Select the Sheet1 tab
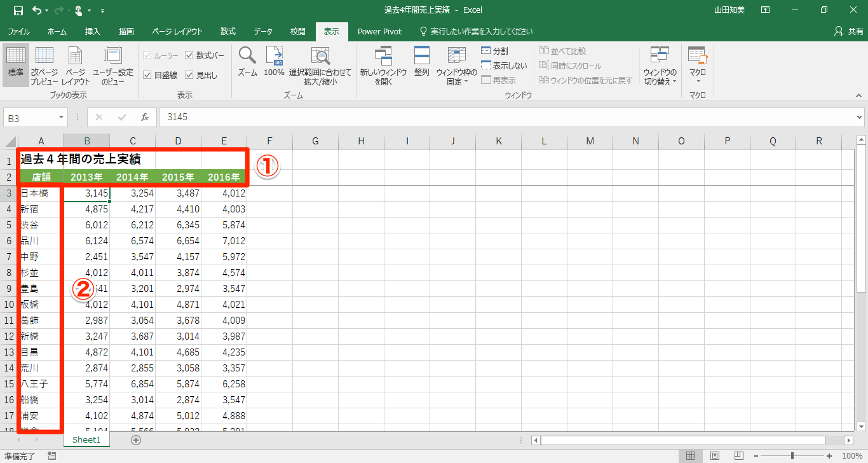868x463 pixels. click(x=87, y=439)
